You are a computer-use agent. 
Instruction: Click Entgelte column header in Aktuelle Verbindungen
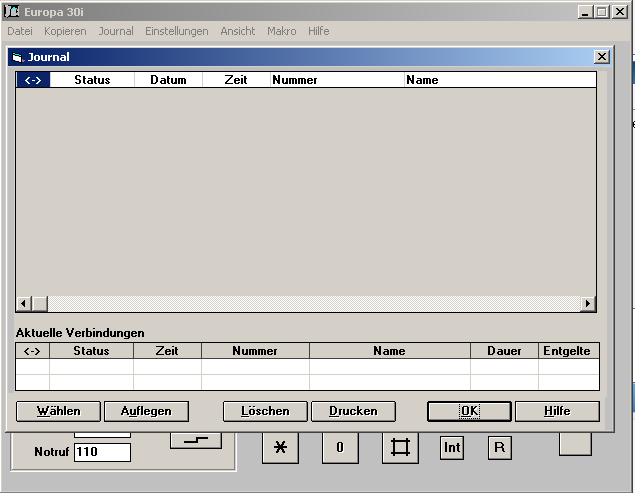[569, 351]
